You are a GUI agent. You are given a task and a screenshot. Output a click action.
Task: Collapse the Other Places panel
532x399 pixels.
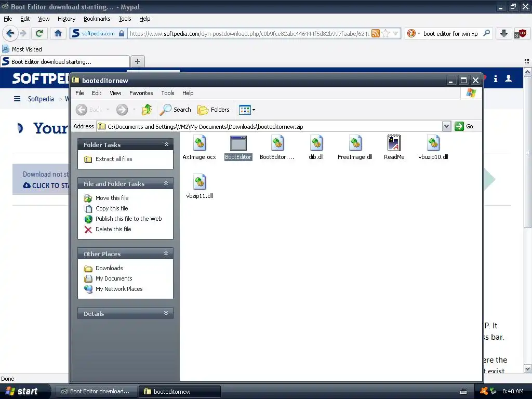166,254
